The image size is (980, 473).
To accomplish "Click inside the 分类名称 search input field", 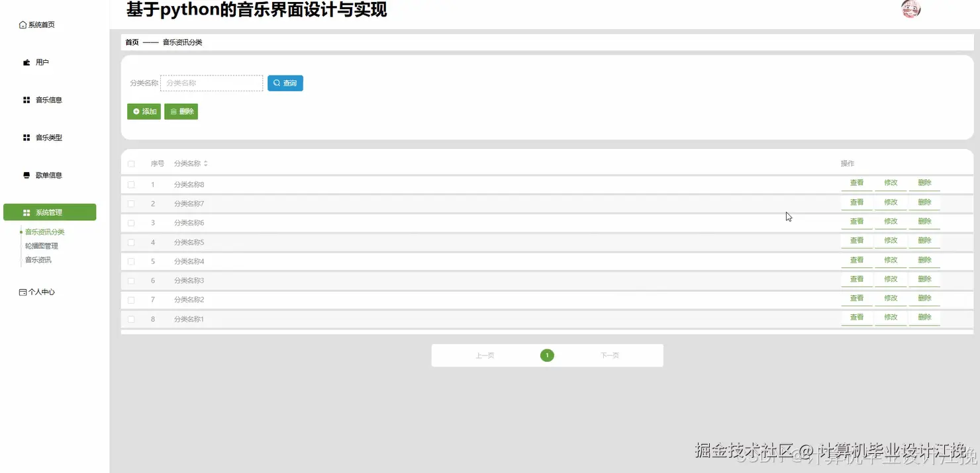I will coord(211,83).
